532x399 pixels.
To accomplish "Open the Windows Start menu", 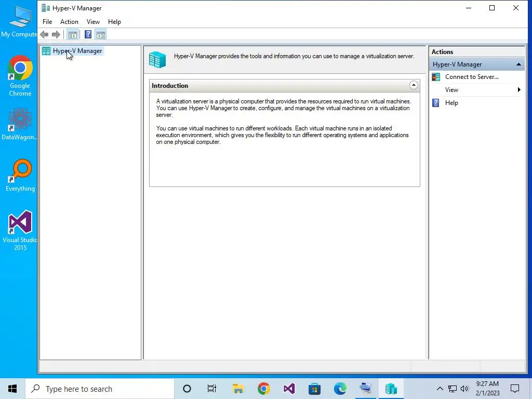I will click(12, 389).
